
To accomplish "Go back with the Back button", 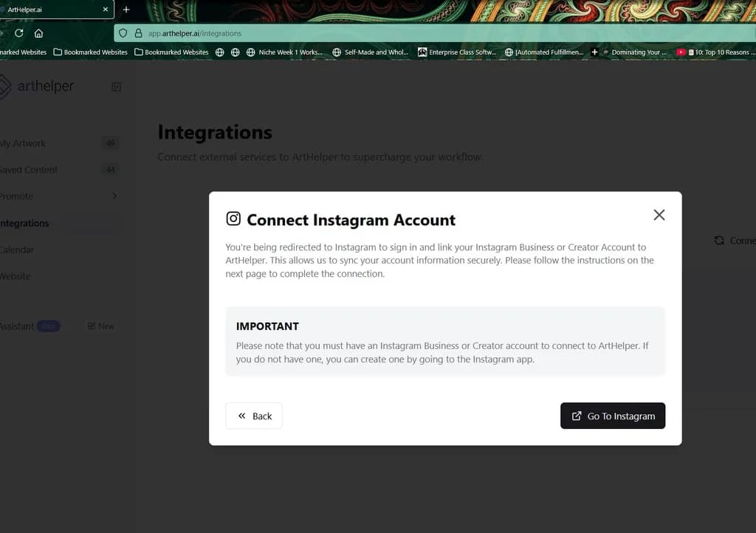I will click(254, 416).
